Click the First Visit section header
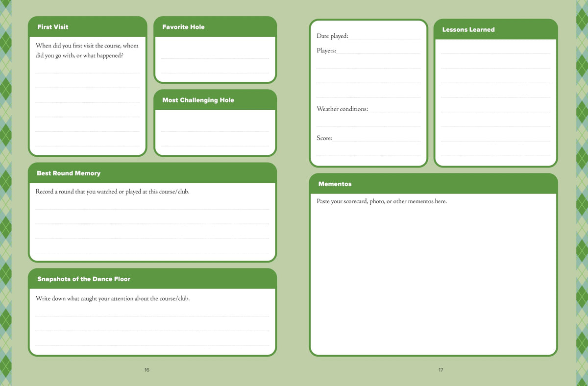588x386 pixels. (x=53, y=27)
